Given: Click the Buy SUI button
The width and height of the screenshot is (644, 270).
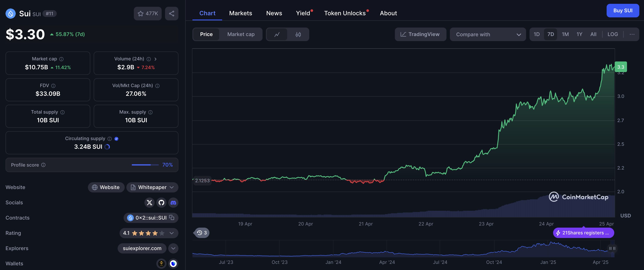Looking at the screenshot, I should click(623, 11).
